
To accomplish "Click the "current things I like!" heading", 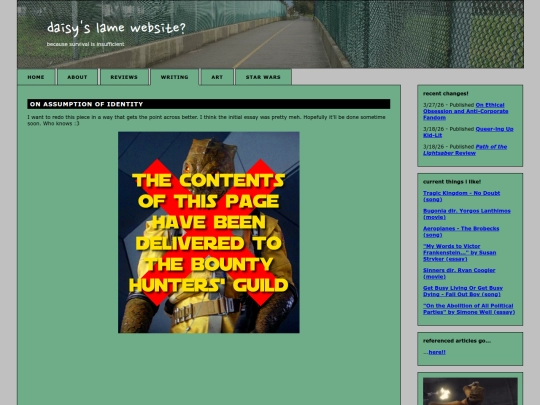I will [x=452, y=181].
